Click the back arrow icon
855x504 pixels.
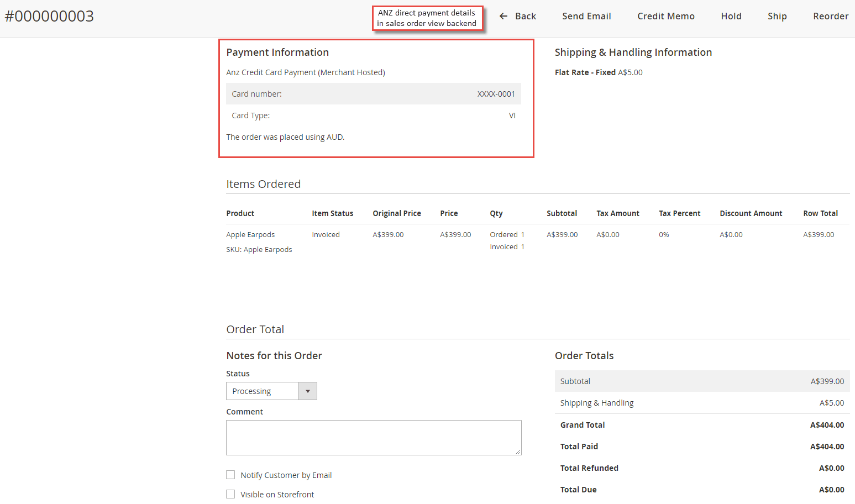point(503,16)
